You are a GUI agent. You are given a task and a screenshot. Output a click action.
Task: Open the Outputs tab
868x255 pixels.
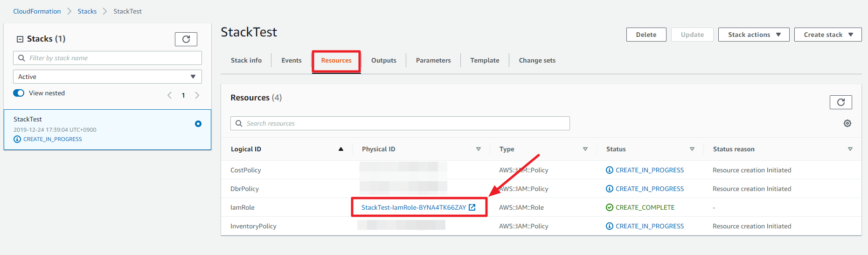[383, 60]
